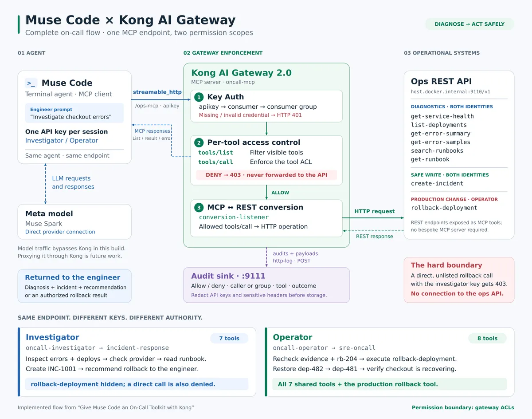Screen dimensions: 532x419
Task: Select 'rollback-deployment' in Ops REST API list
Action: click(444, 208)
